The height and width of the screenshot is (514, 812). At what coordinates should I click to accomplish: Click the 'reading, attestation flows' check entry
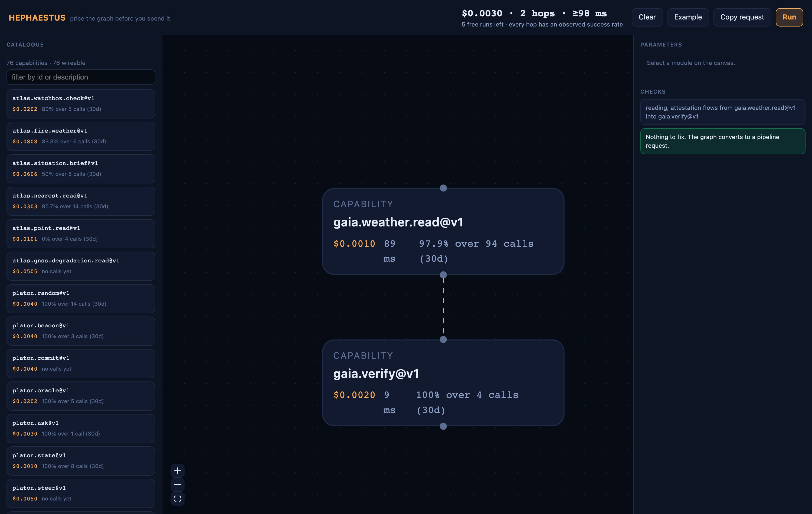click(723, 112)
